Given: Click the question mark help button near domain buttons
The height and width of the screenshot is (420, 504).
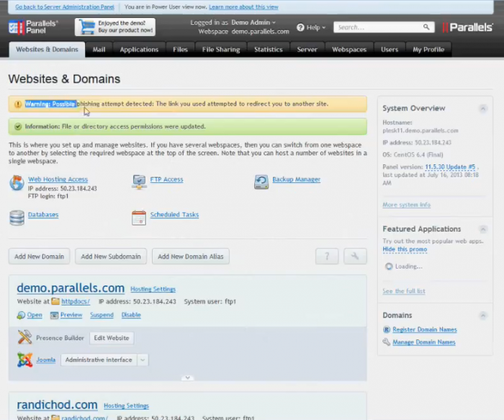Looking at the screenshot, I should coord(327,256).
